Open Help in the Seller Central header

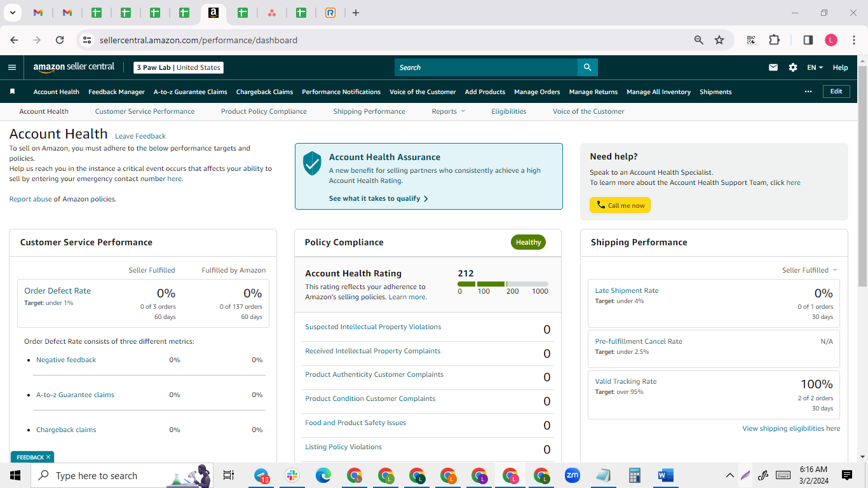pyautogui.click(x=840, y=67)
